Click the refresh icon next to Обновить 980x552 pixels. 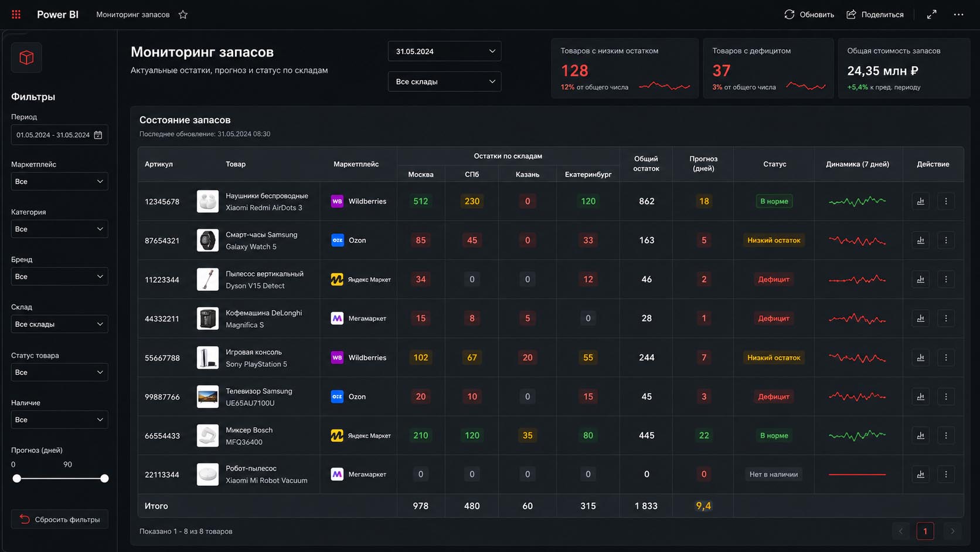(790, 15)
